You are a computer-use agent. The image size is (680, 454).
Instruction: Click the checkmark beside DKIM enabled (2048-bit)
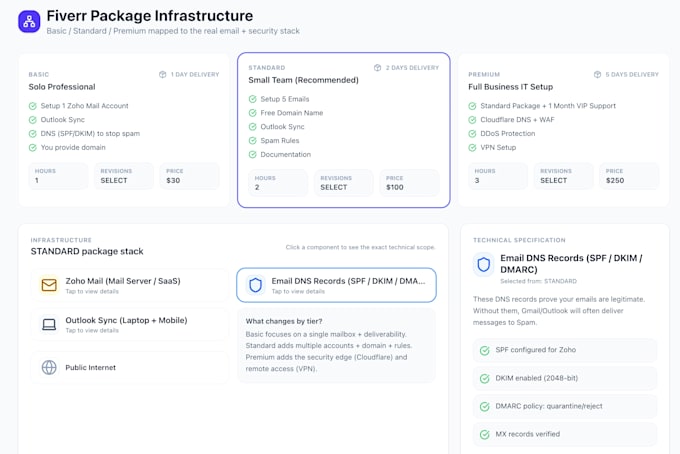[484, 379]
